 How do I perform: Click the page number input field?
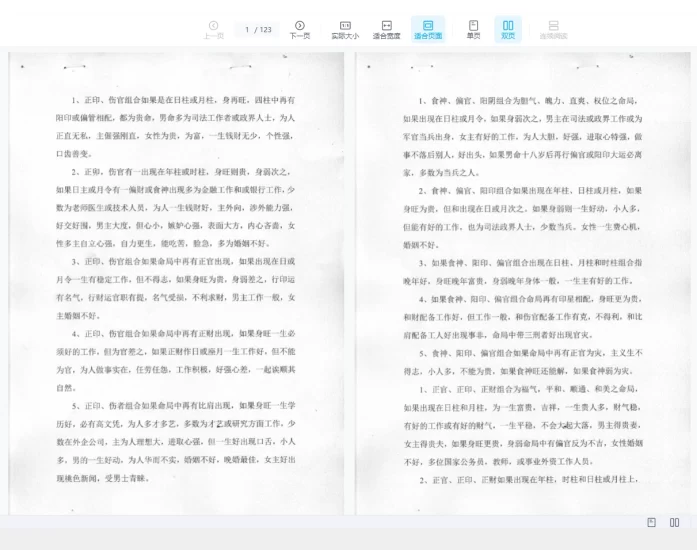tap(247, 30)
